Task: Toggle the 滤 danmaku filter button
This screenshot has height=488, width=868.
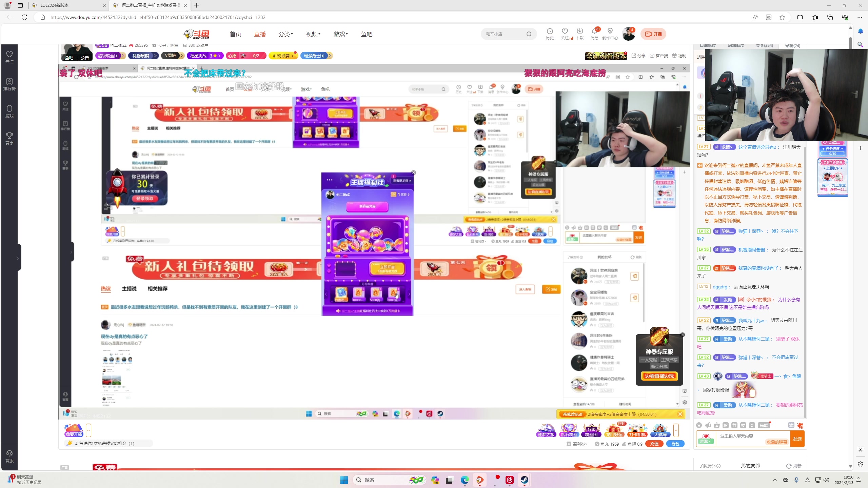Action: pos(791,425)
